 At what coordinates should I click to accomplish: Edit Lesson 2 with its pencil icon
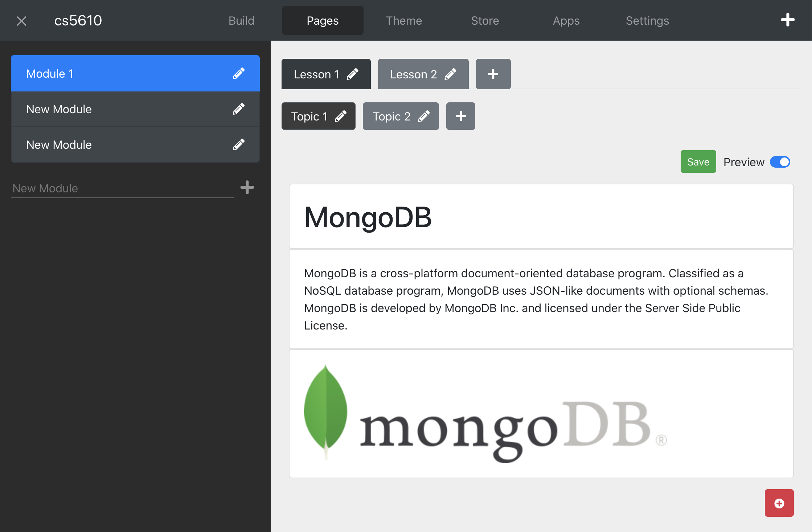click(x=450, y=74)
